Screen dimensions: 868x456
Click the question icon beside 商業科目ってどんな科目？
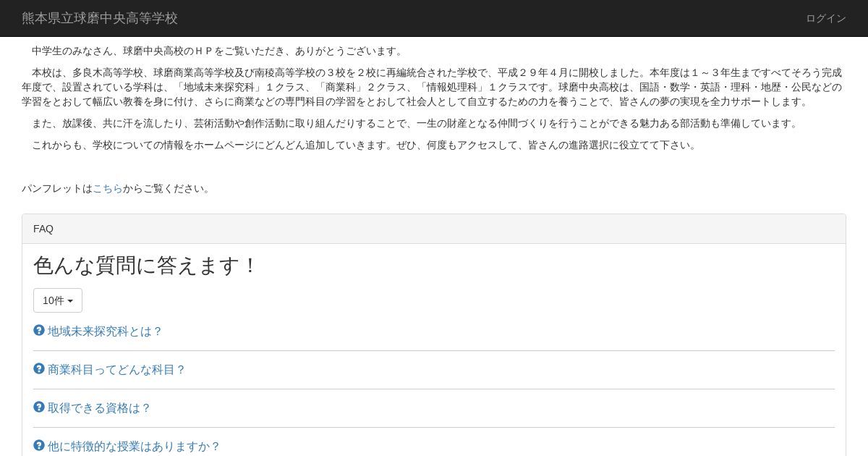pos(39,368)
